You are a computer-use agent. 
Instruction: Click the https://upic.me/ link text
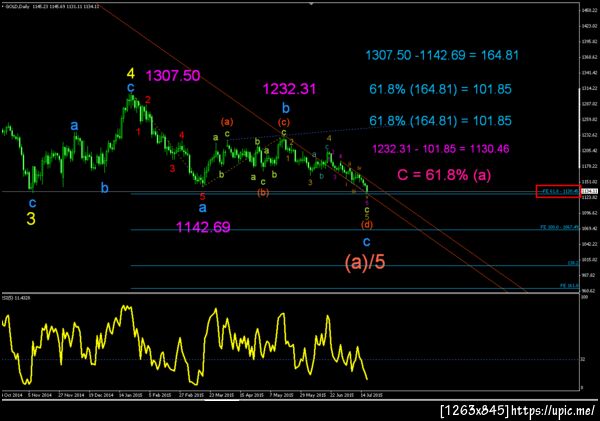click(554, 411)
